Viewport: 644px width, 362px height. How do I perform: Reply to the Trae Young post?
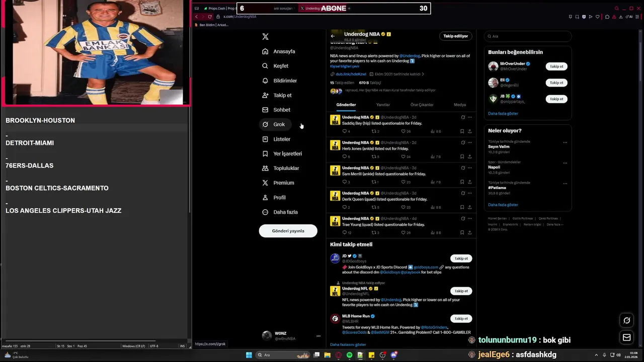(x=345, y=232)
